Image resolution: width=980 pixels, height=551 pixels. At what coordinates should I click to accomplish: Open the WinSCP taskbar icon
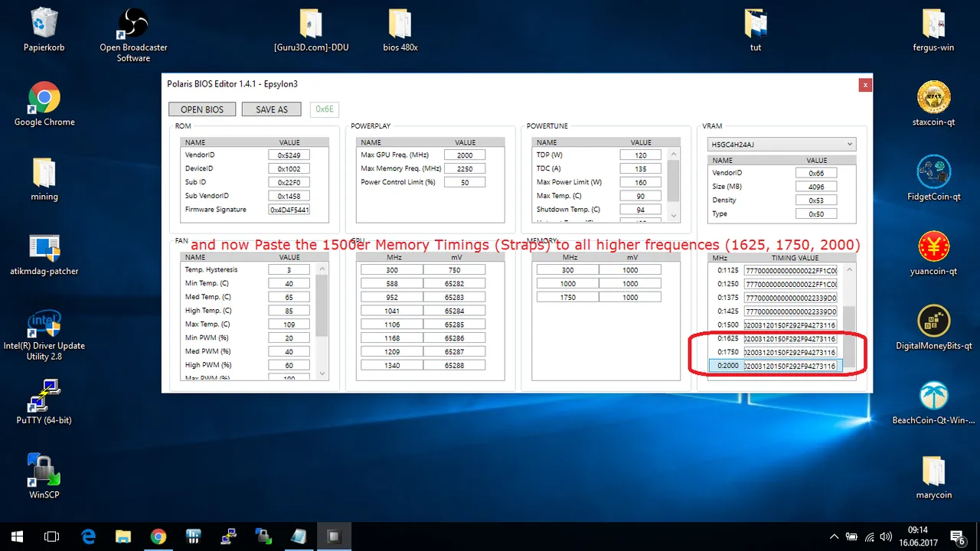[x=263, y=536]
